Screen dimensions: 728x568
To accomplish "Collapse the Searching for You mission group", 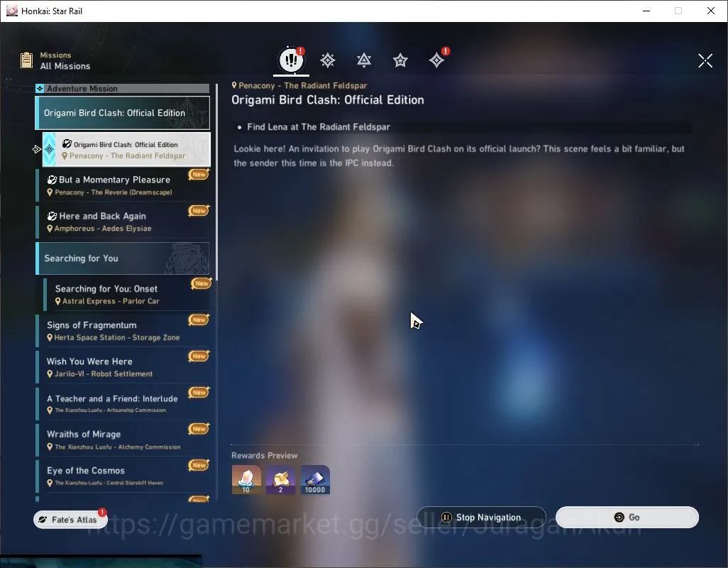I will [x=123, y=258].
